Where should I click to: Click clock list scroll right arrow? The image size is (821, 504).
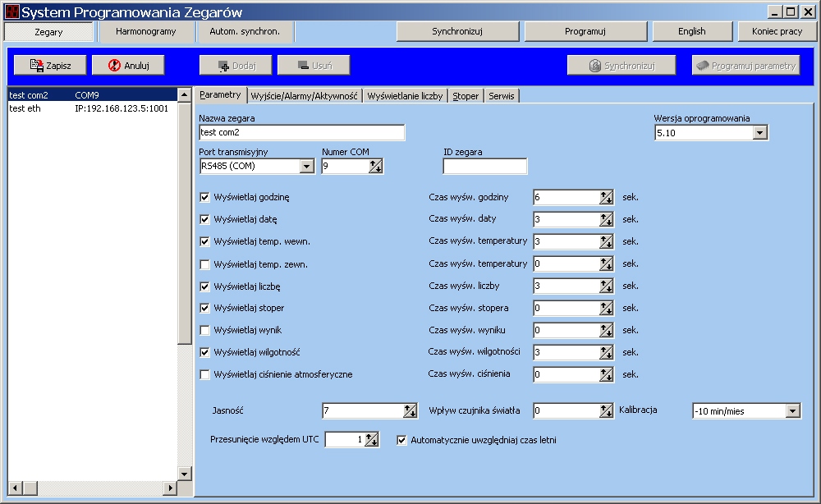[x=170, y=488]
